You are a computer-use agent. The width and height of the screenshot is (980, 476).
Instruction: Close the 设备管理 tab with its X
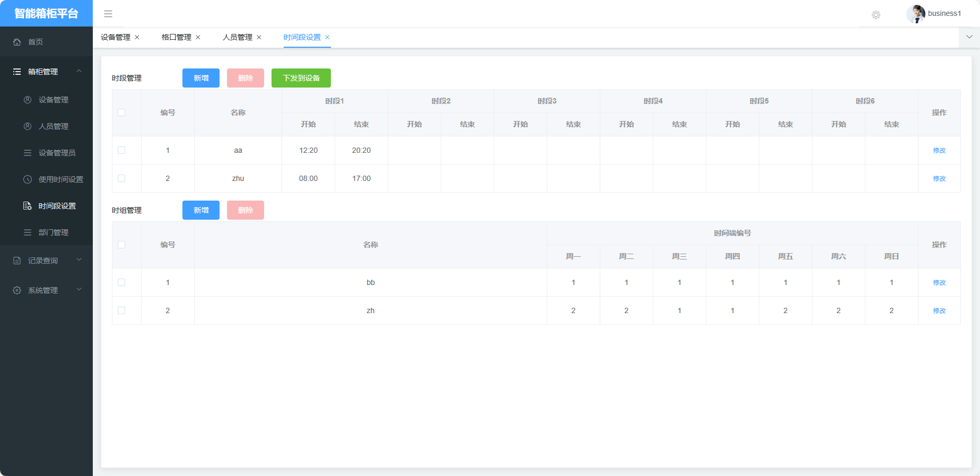[137, 37]
